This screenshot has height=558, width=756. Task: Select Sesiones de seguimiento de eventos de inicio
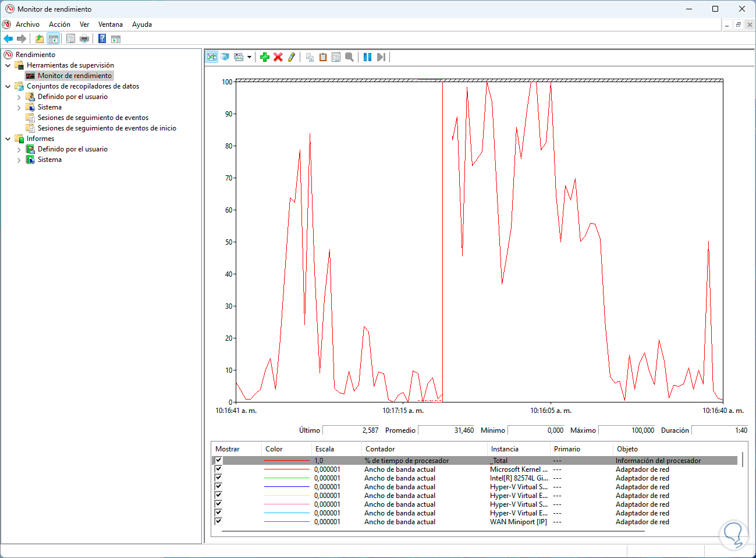[107, 128]
